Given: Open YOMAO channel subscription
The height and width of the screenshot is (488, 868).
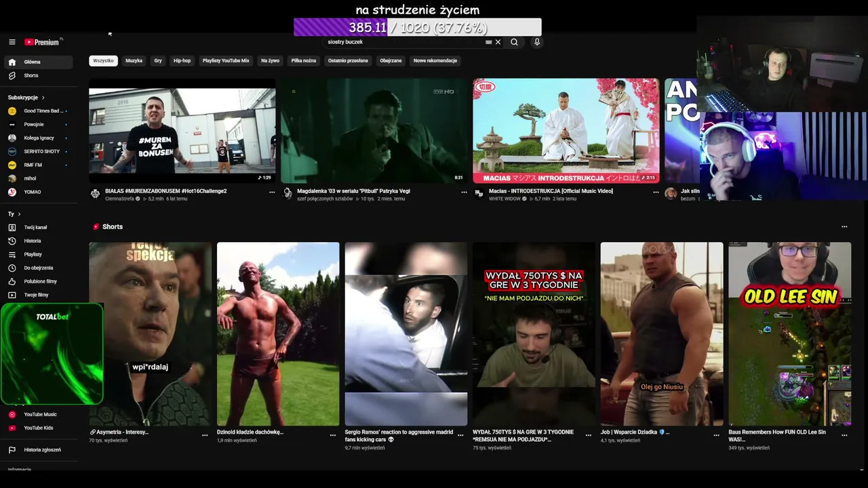Looking at the screenshot, I should 37,192.
